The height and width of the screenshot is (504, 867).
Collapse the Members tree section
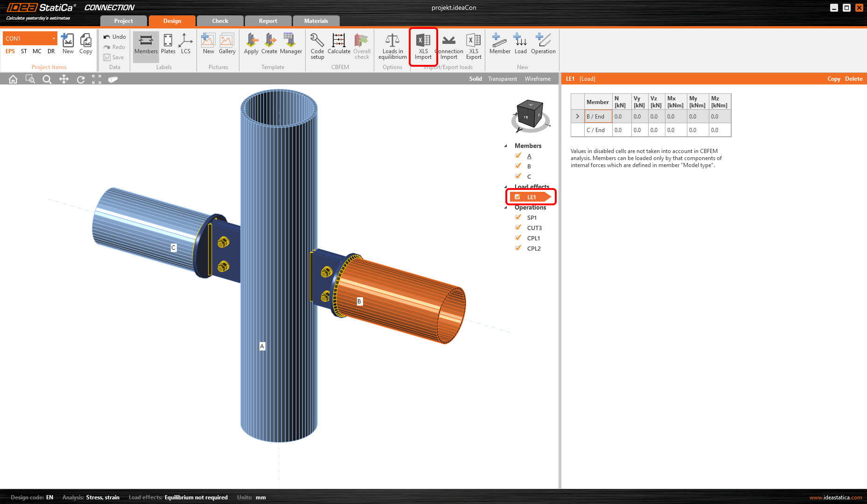click(506, 146)
